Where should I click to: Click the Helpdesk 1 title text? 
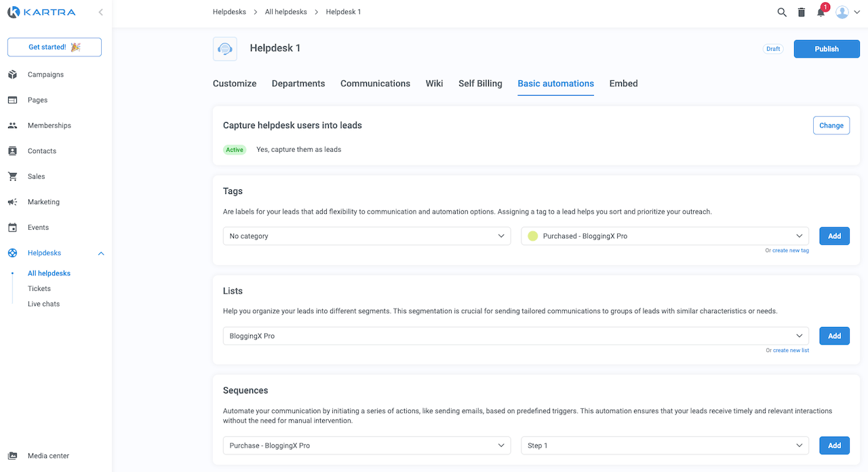tap(275, 48)
